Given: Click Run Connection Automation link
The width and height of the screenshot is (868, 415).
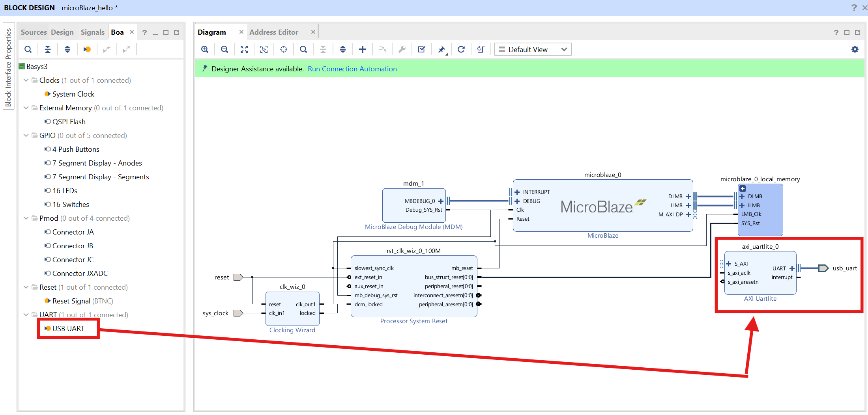Looking at the screenshot, I should click(x=352, y=69).
